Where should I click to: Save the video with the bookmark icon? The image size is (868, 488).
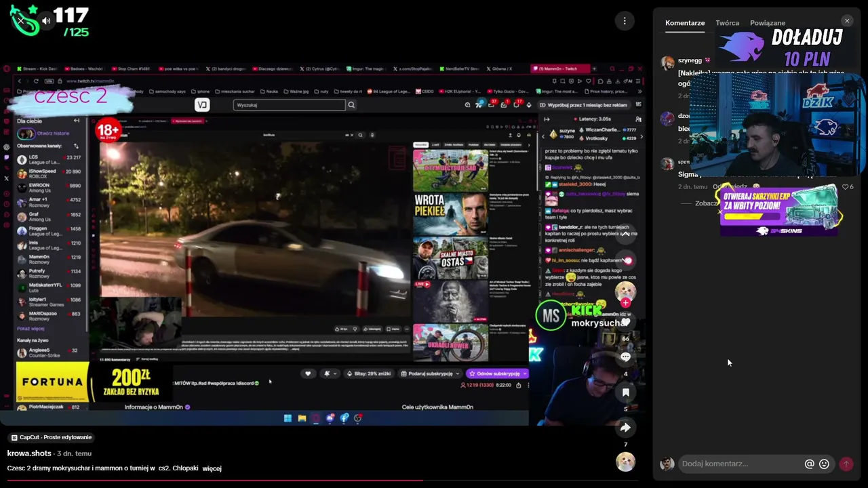click(x=626, y=392)
